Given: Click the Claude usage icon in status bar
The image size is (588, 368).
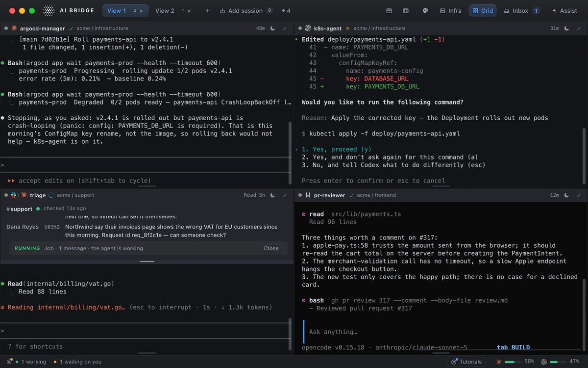Looking at the screenshot, I should pos(499,362).
